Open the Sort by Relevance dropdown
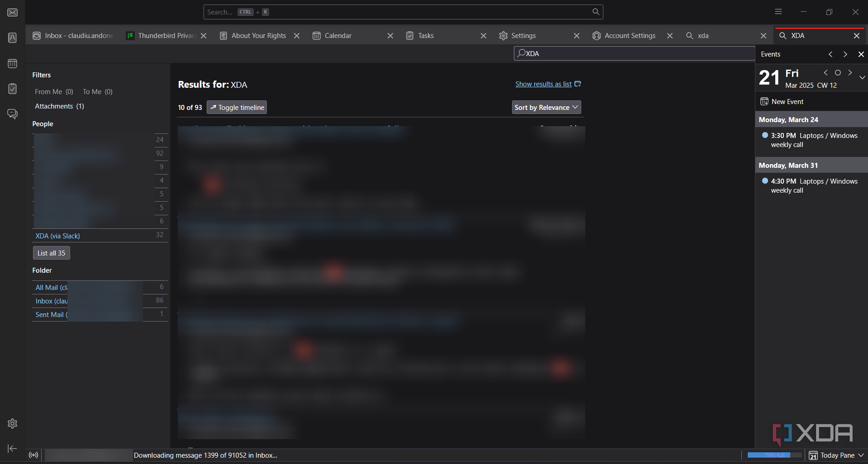 [x=546, y=107]
